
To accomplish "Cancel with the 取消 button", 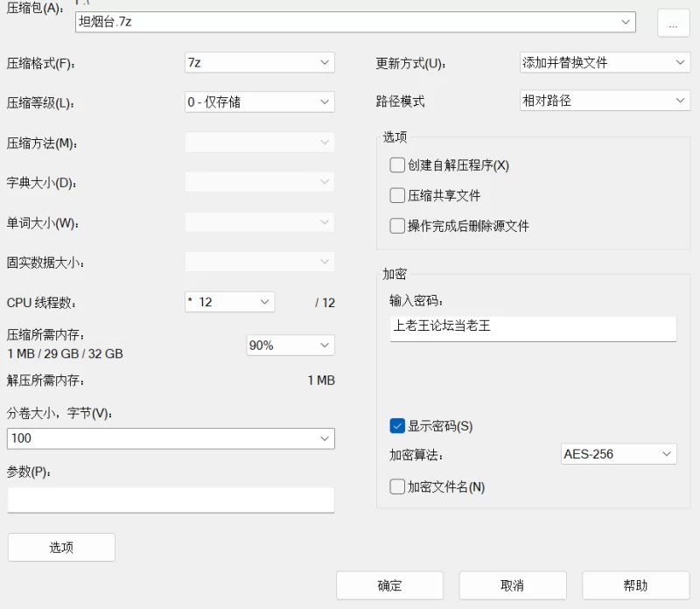I will click(513, 585).
